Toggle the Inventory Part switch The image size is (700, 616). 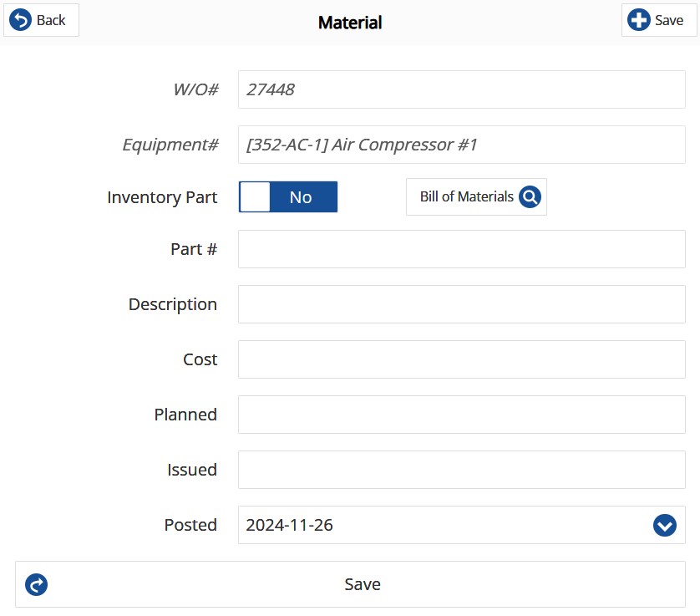pos(288,196)
